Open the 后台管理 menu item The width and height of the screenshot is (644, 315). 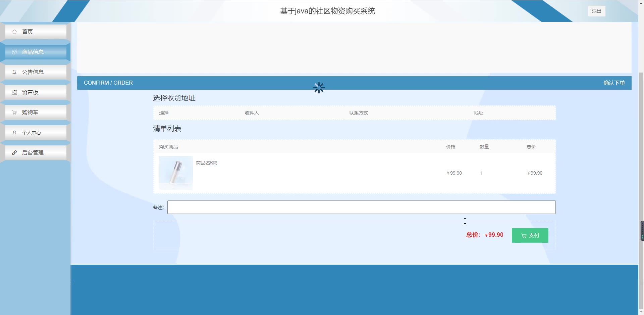pos(36,152)
